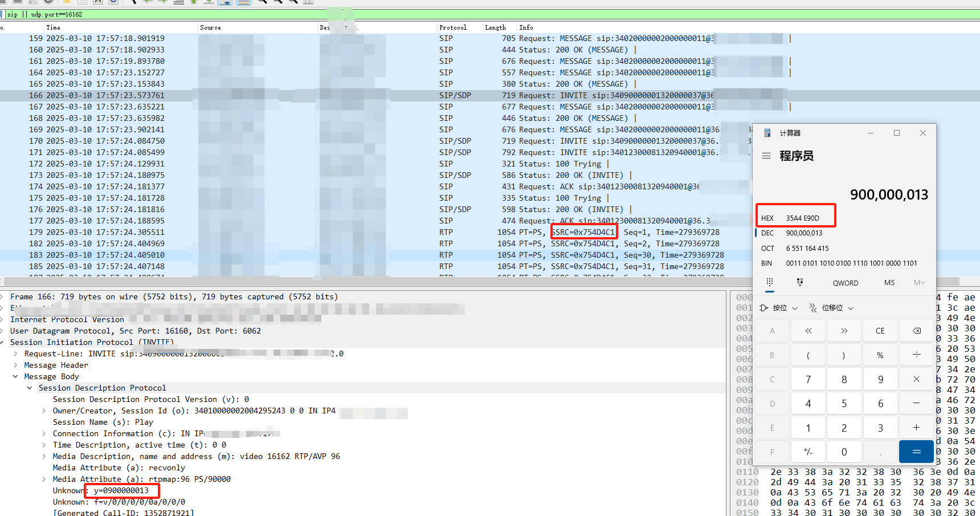The width and height of the screenshot is (980, 516).
Task: Click the Time column header
Action: tap(53, 27)
